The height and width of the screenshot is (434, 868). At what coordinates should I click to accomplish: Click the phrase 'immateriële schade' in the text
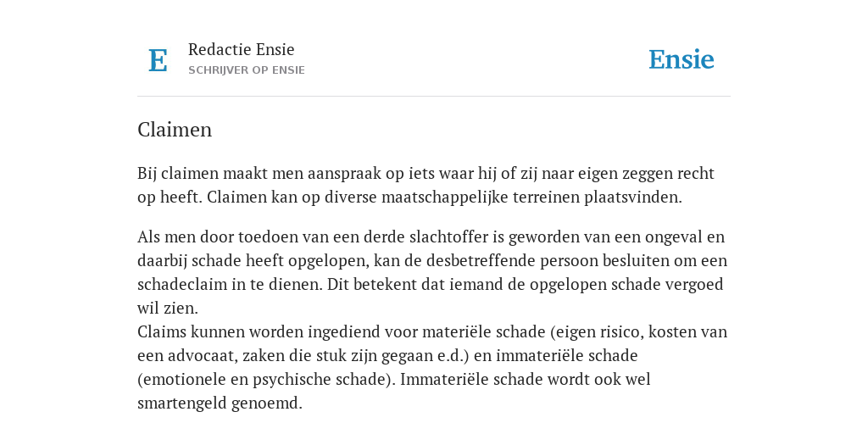coord(567,355)
